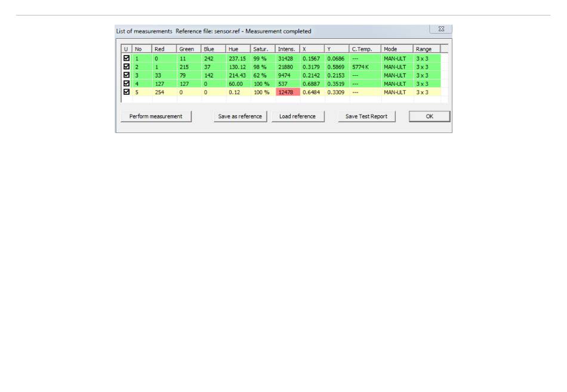Sort by the Blue column header
The width and height of the screenshot is (567, 392).
[x=213, y=49]
